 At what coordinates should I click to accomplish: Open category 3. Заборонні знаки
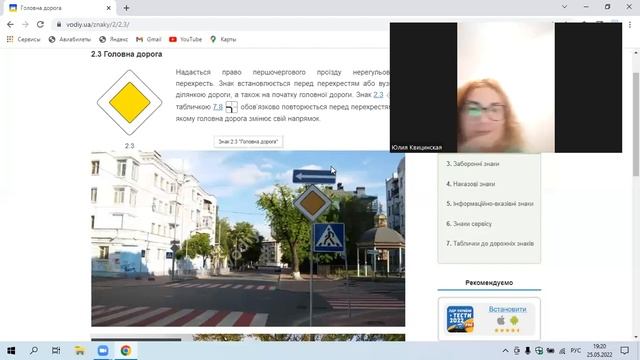click(473, 164)
